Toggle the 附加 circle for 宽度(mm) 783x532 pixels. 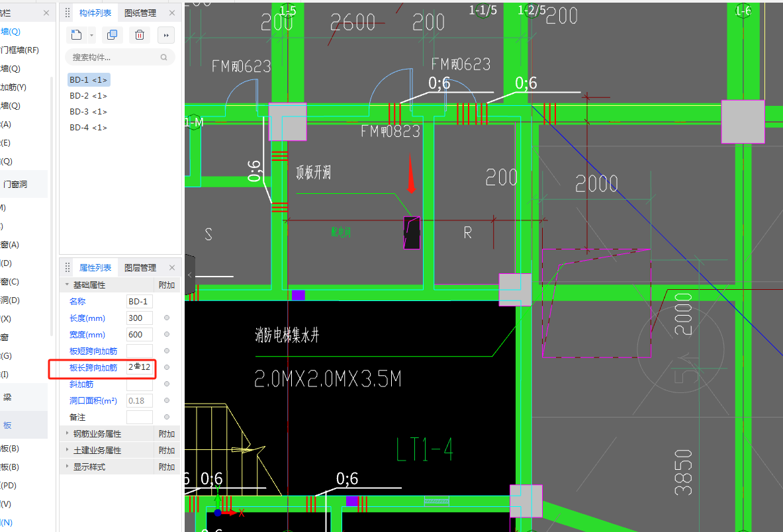point(167,334)
